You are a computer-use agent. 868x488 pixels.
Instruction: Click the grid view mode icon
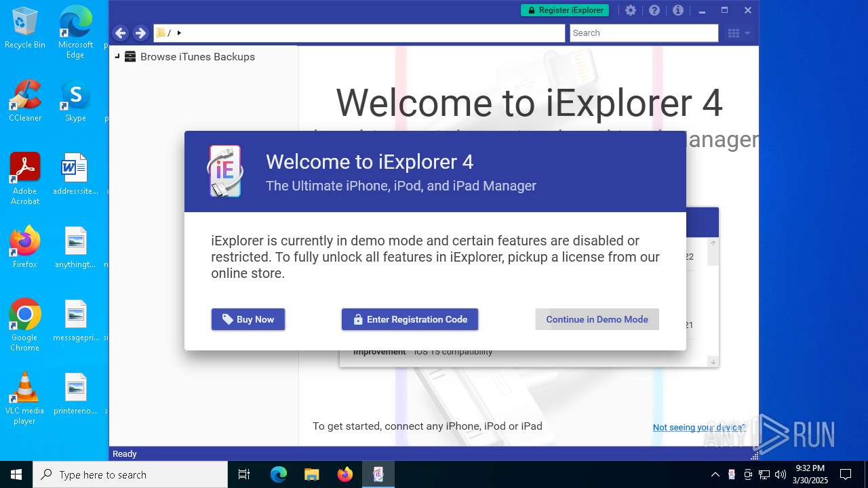point(733,33)
